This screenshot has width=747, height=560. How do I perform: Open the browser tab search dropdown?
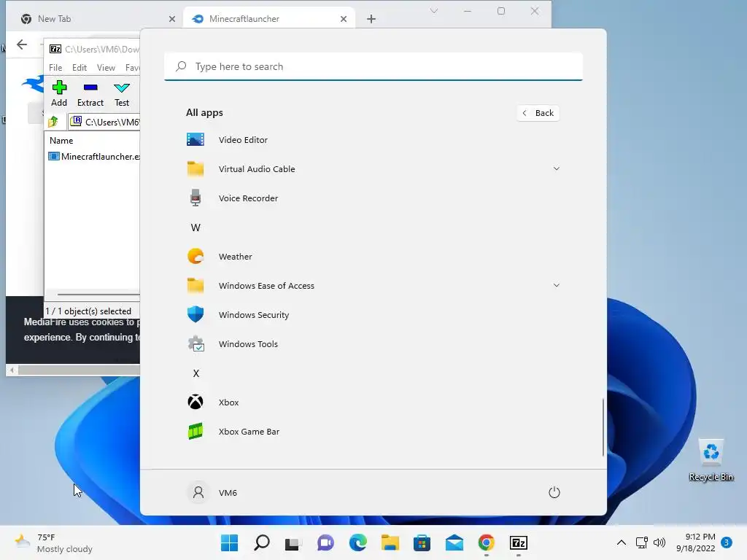pos(434,10)
